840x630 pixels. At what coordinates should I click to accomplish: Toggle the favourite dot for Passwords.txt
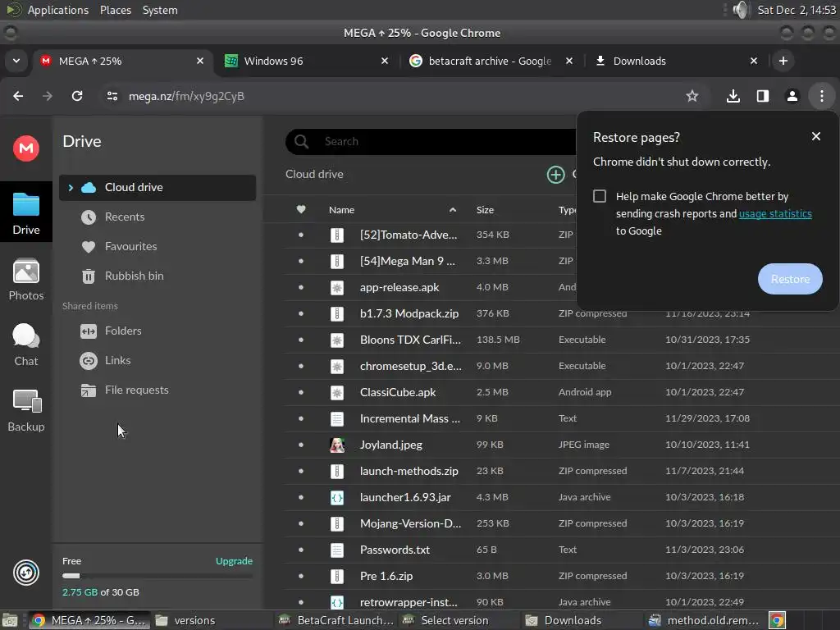pyautogui.click(x=301, y=550)
